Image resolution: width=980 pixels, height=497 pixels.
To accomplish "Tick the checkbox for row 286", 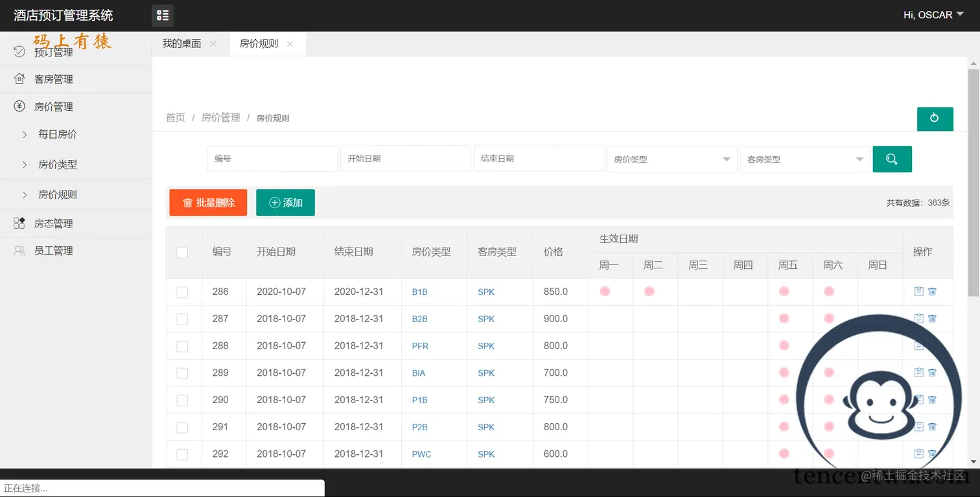I will (182, 292).
